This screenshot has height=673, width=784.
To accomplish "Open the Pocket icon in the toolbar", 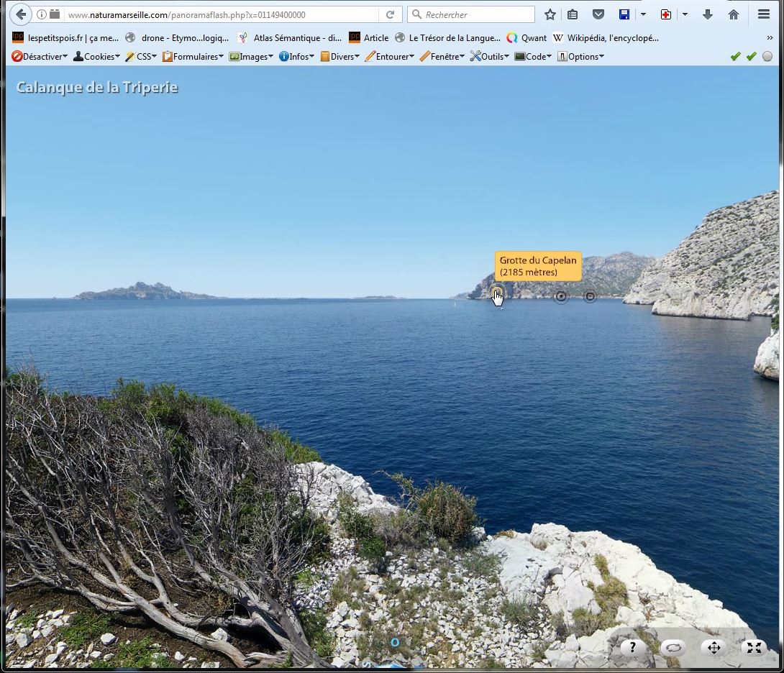I will point(598,14).
